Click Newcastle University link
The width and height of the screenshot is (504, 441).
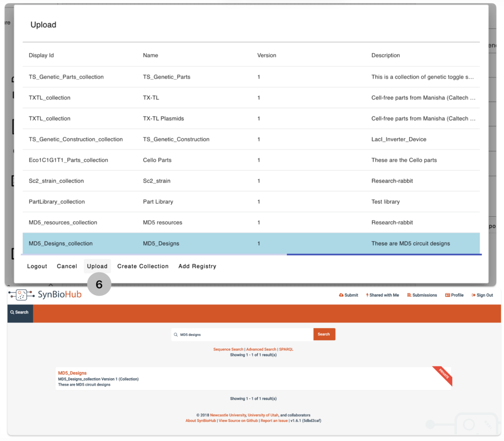pyautogui.click(x=228, y=415)
